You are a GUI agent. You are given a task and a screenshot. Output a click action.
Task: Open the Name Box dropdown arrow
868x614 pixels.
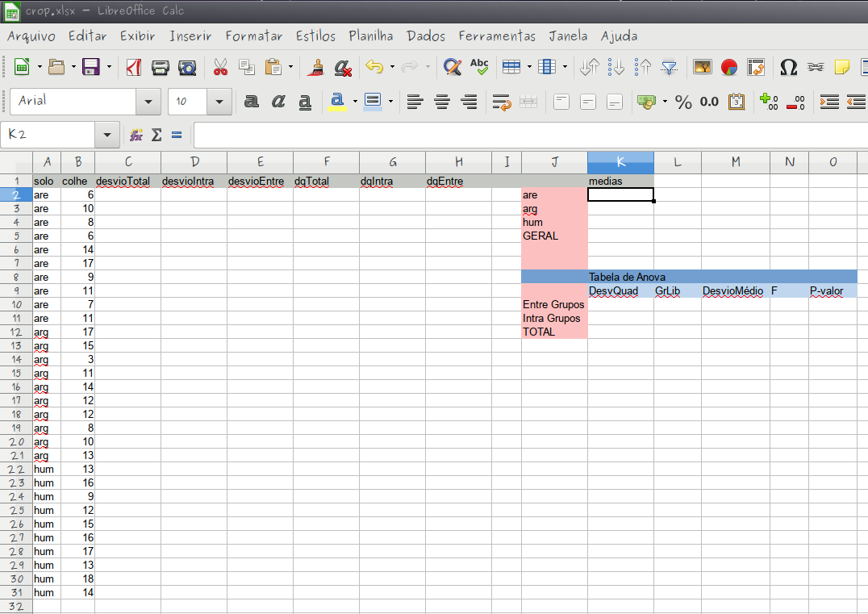point(106,135)
